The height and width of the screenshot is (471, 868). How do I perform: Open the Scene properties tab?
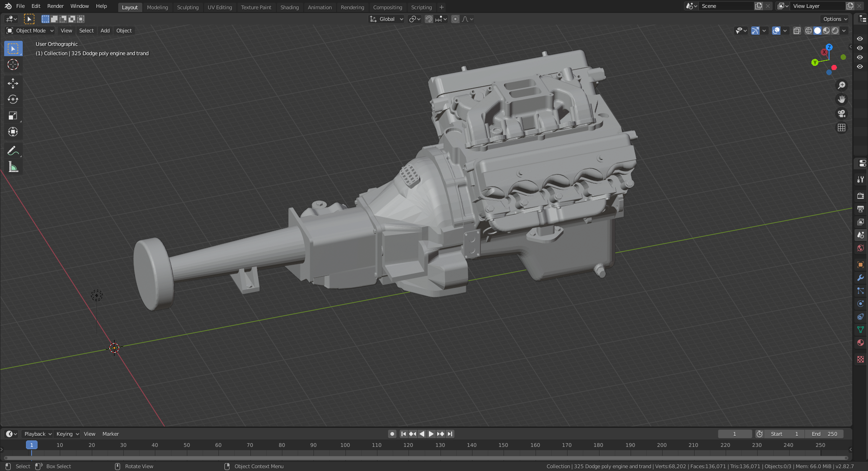[861, 235]
